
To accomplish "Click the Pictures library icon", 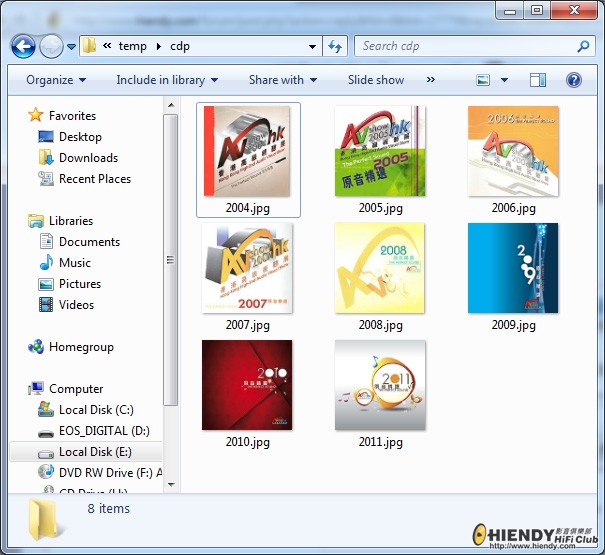I will click(46, 284).
